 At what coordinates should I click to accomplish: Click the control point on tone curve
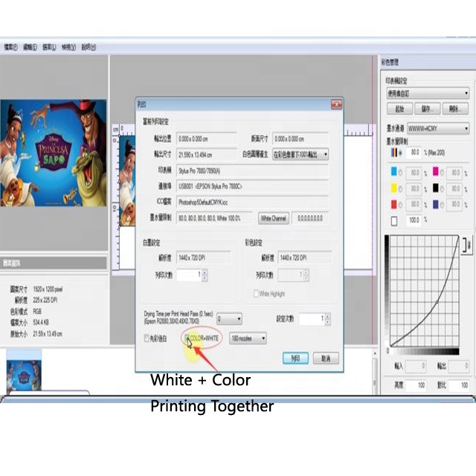click(437, 302)
